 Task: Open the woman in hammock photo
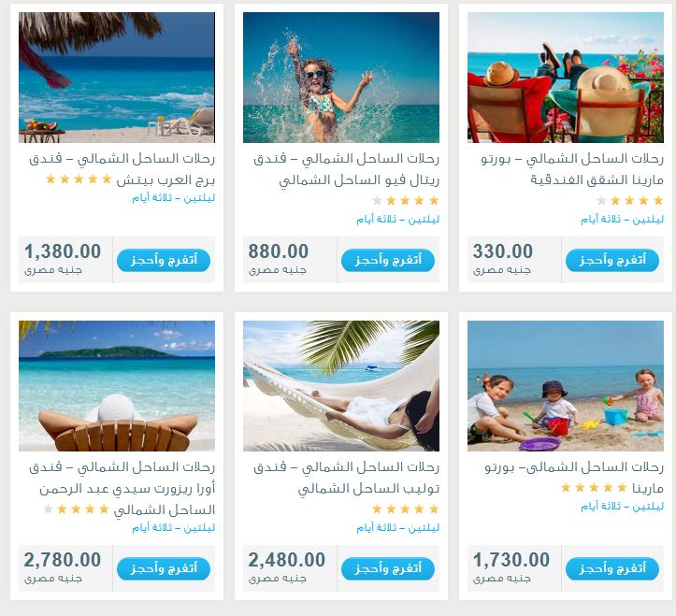[341, 386]
